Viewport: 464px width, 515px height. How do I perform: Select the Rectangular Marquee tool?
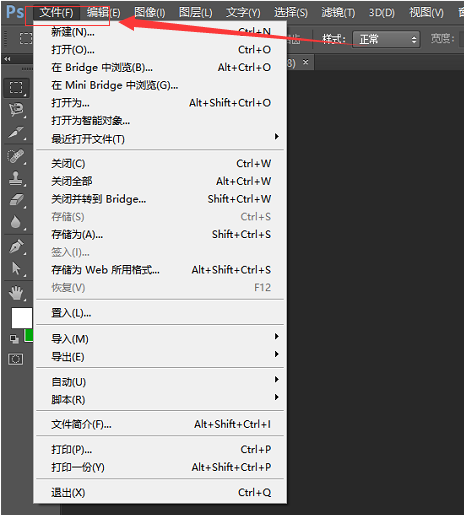tap(16, 88)
